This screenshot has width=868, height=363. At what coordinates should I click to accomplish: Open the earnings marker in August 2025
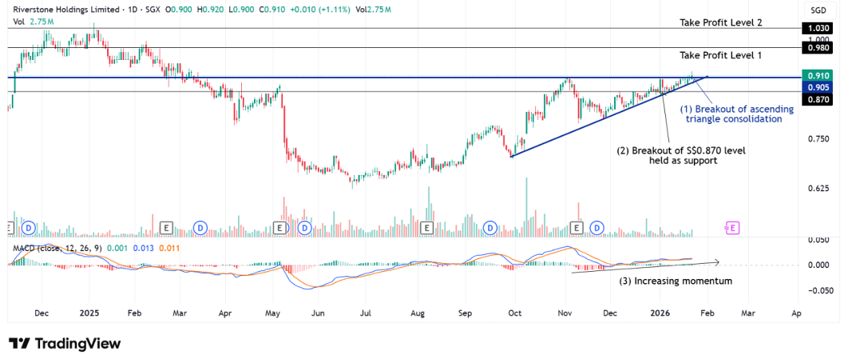coord(427,228)
